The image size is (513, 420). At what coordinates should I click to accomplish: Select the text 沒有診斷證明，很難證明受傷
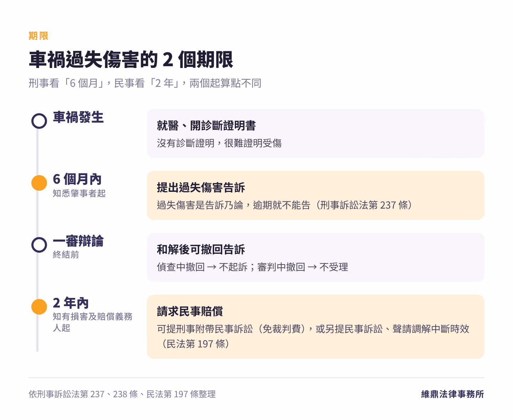coord(219,143)
